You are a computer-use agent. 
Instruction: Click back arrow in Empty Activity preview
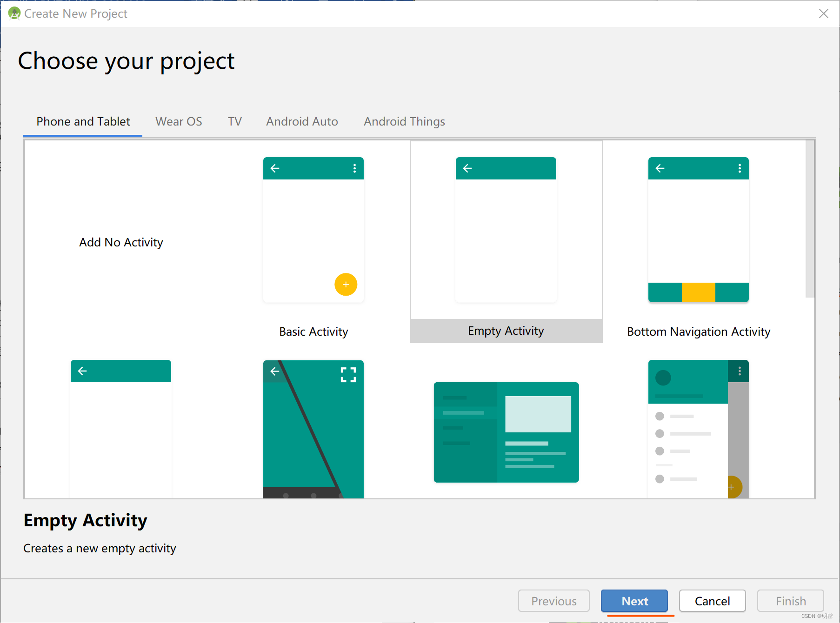pyautogui.click(x=467, y=168)
